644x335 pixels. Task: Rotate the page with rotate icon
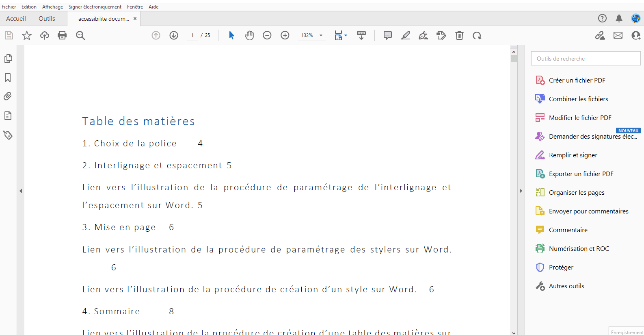477,35
